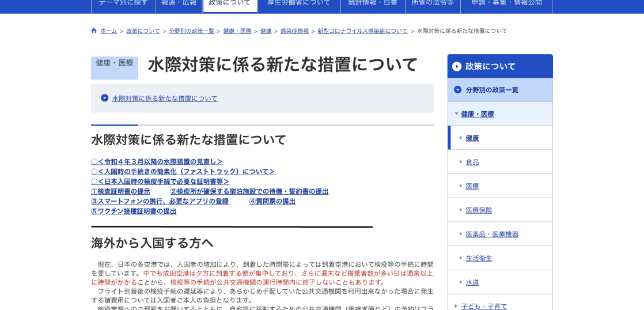644x310 pixels.
Task: Open the ⑤ワクチン接種証明書の提出 link
Action: point(134,211)
